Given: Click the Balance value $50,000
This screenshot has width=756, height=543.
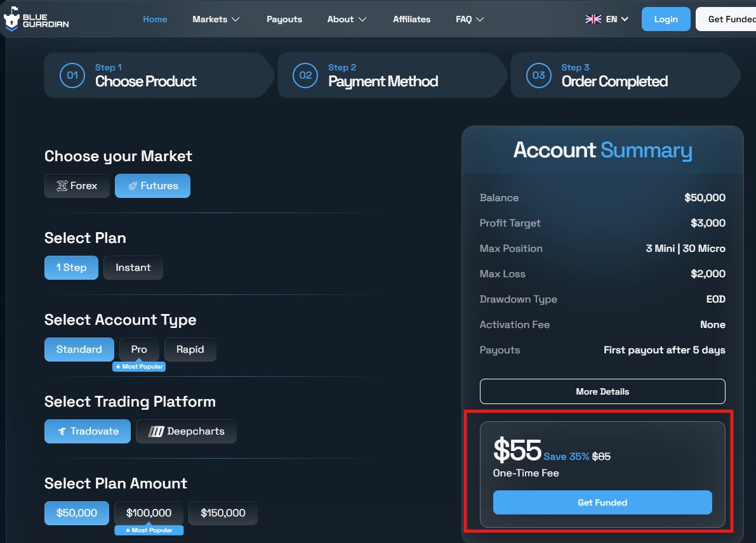Looking at the screenshot, I should [x=705, y=197].
